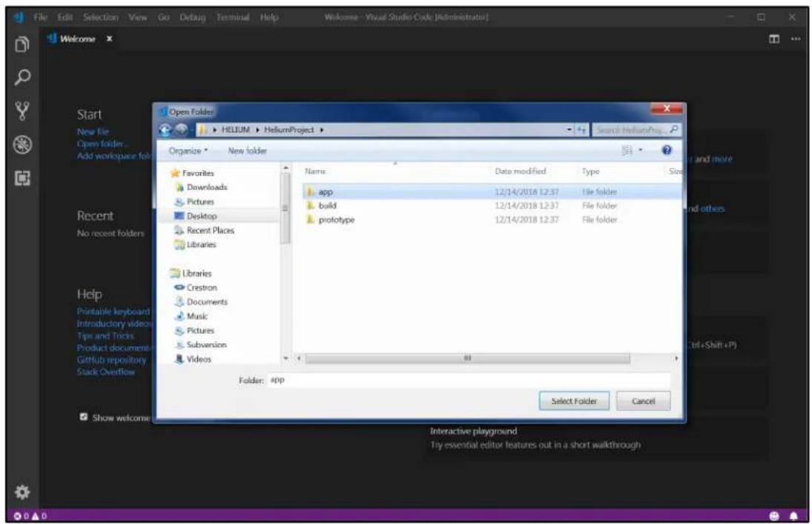
Task: Select Music under Libraries
Action: coord(197,315)
